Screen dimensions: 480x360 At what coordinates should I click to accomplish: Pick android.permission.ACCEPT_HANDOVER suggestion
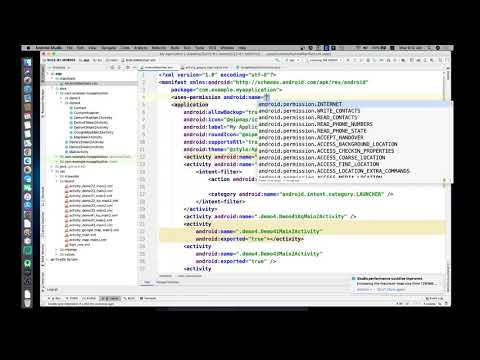click(x=354, y=137)
